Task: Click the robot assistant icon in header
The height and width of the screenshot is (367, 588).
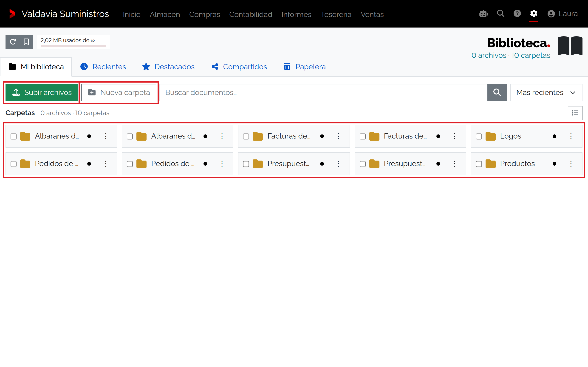Action: pos(483,14)
